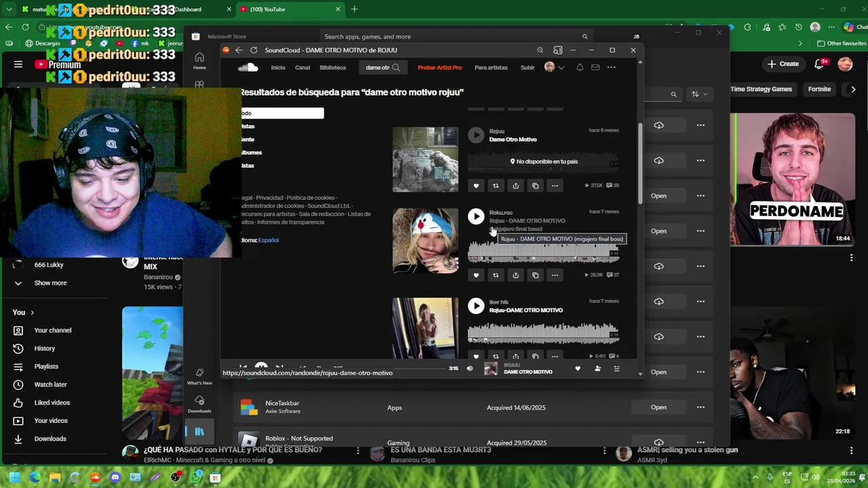The width and height of the screenshot is (868, 488).
Task: Select the 'Time Strategy Games' chip on YouTube
Action: coord(761,89)
